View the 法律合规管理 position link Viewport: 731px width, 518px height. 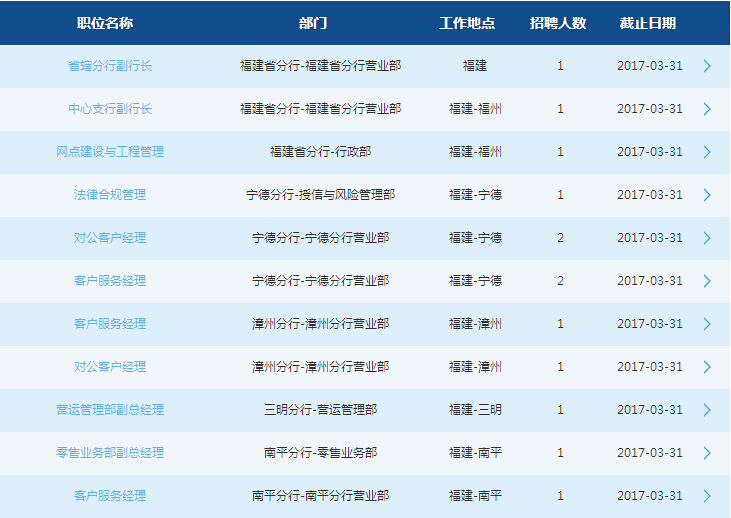pyautogui.click(x=110, y=195)
